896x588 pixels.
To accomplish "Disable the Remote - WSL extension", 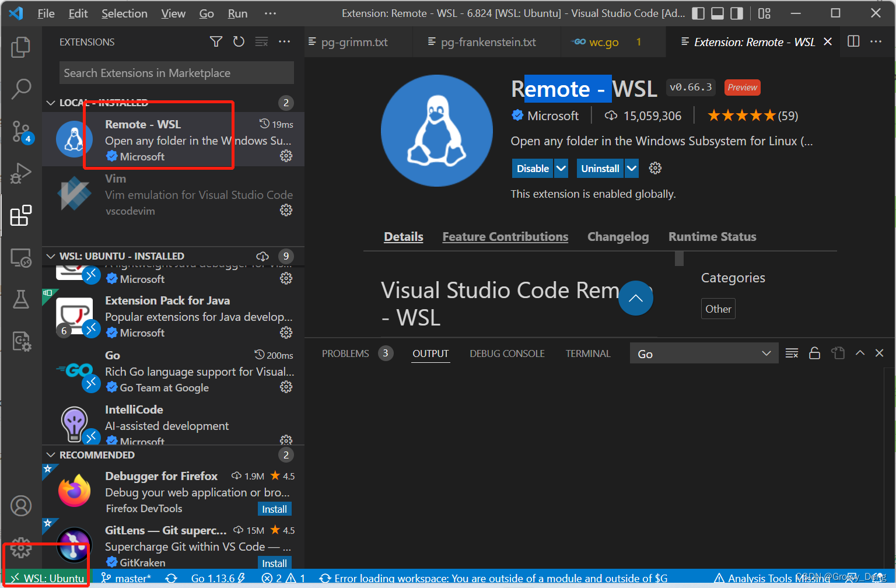I will (x=532, y=168).
